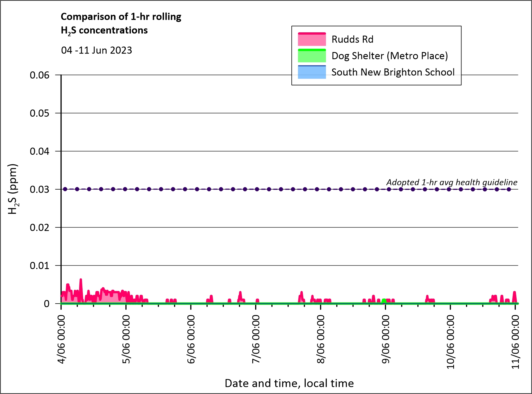Select the South New Brighton School legend text
Viewport: 532px width, 394px height.
tap(393, 72)
